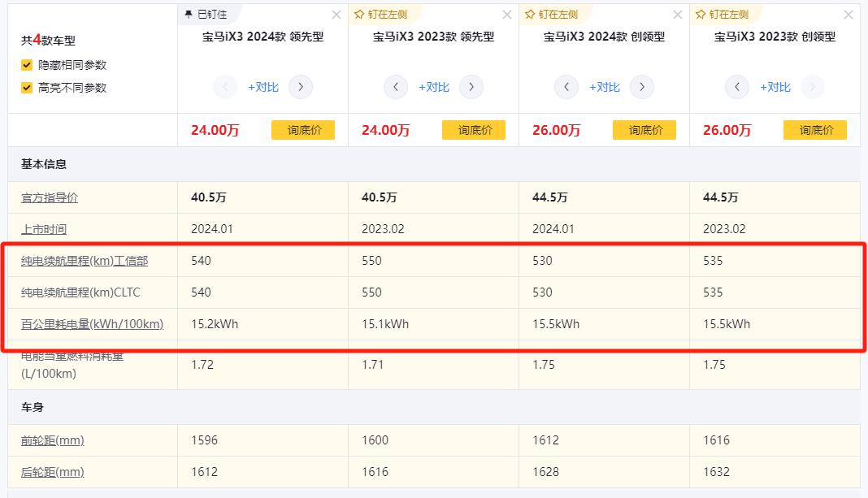868x498 pixels.
Task: Toggle the 隐藏相同参数 checkbox
Action: (x=27, y=65)
